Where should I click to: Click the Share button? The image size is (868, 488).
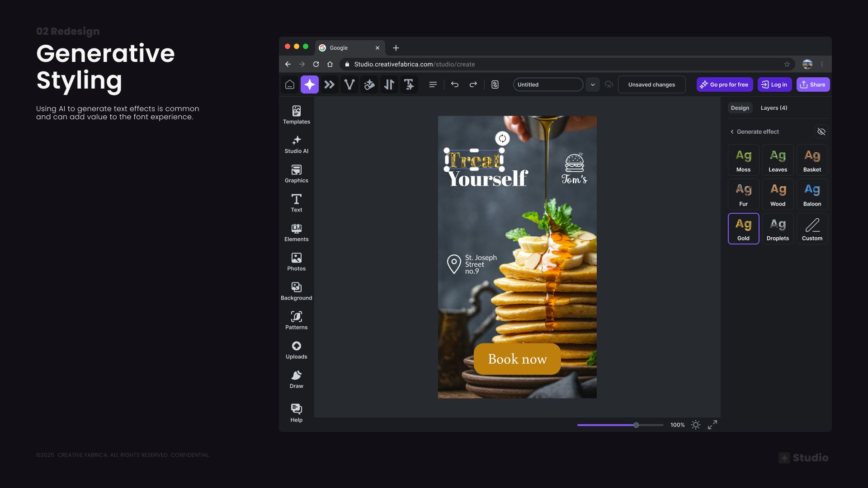point(813,84)
